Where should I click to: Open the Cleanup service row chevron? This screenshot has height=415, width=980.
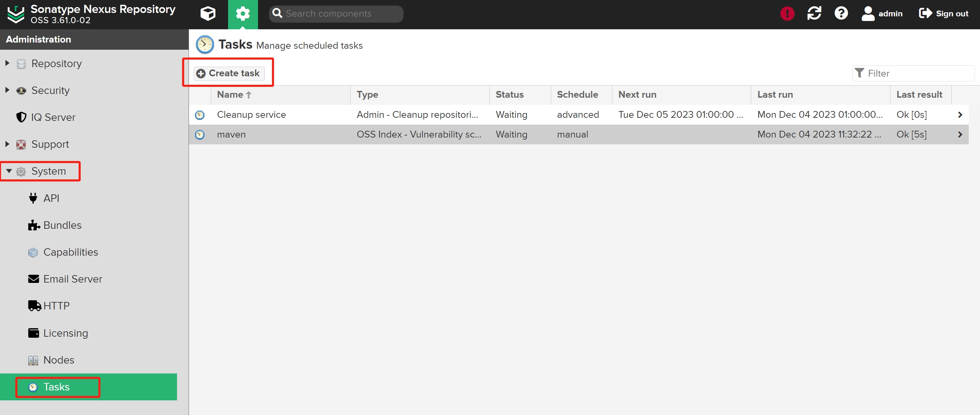pyautogui.click(x=960, y=114)
